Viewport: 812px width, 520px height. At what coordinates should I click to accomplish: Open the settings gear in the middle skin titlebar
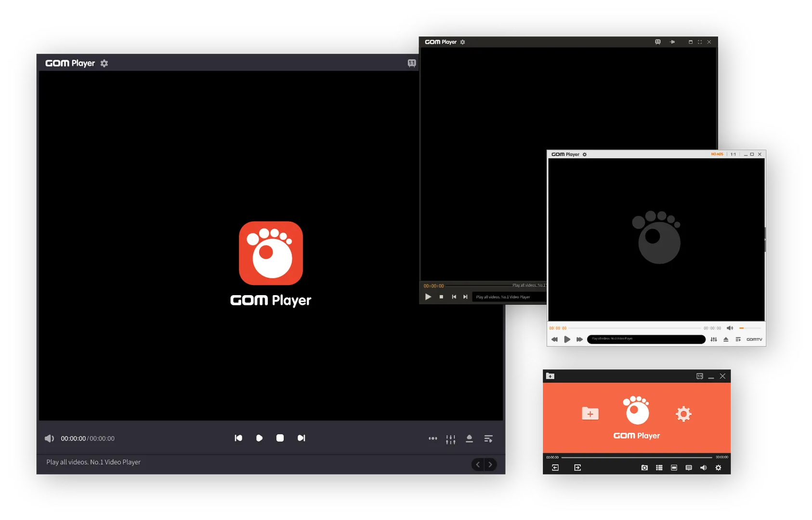(584, 154)
